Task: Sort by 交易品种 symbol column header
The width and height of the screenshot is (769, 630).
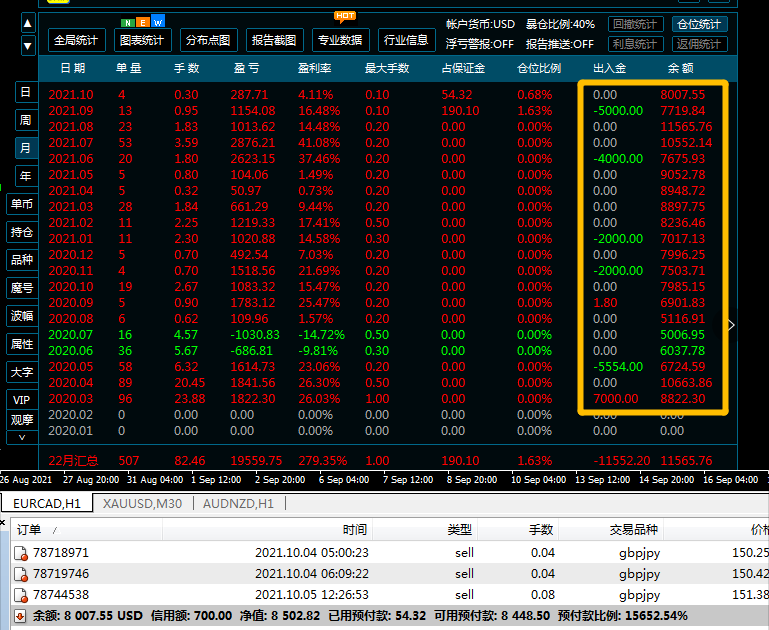Action: 611,529
